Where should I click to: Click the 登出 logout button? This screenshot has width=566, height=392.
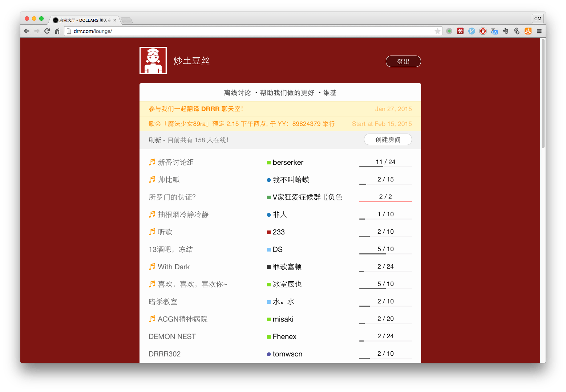point(403,62)
